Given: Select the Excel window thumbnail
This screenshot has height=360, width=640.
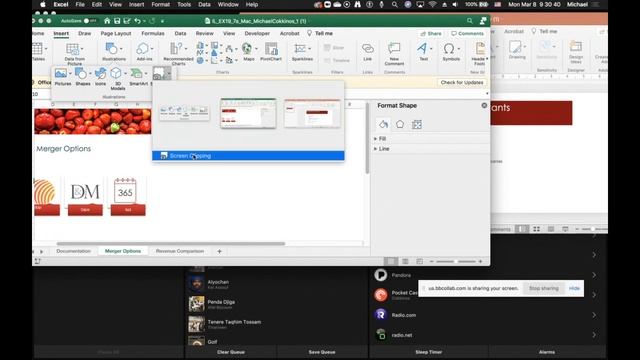Looking at the screenshot, I should coord(248,113).
